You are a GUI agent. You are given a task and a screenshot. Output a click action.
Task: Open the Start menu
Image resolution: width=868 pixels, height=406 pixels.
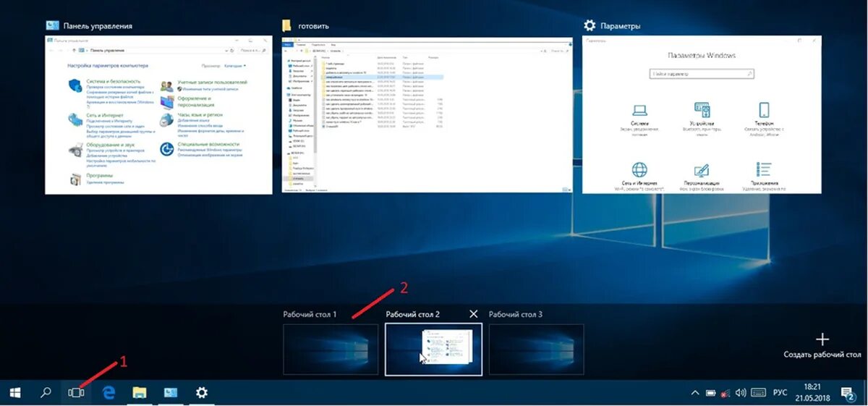[14, 392]
